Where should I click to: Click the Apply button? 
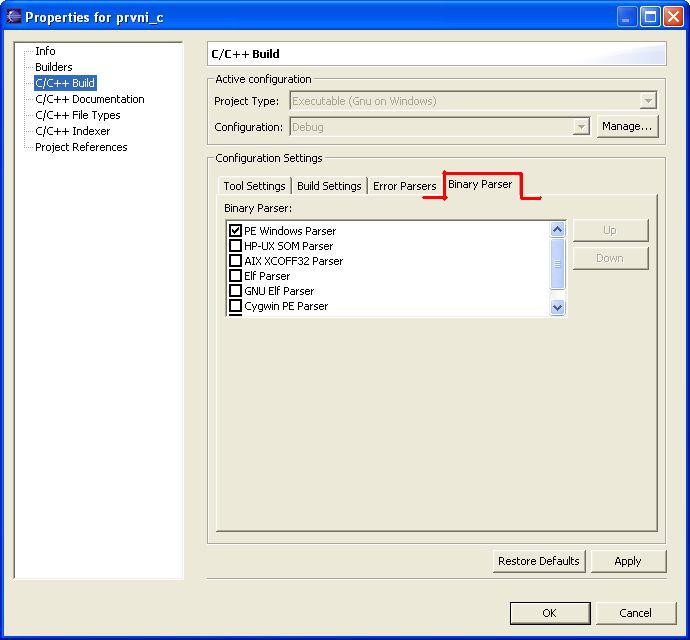point(627,561)
